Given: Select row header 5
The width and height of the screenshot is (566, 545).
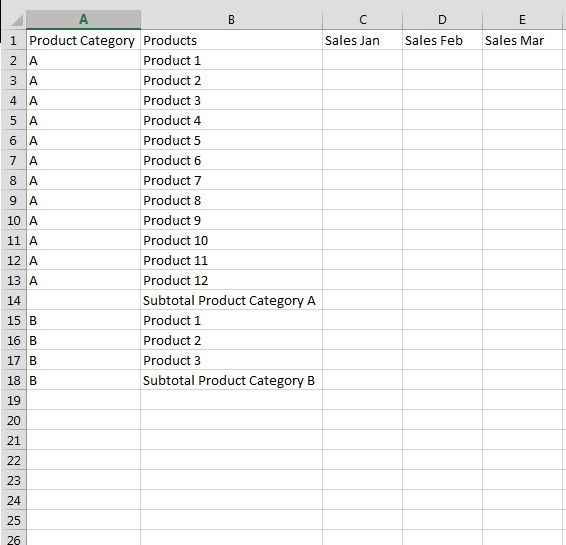Looking at the screenshot, I should click(x=14, y=120).
